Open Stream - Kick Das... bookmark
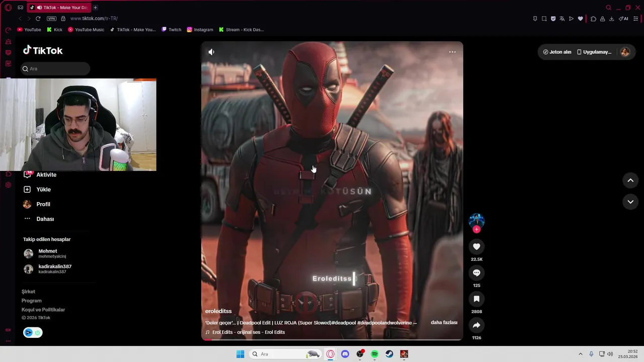 (x=241, y=30)
